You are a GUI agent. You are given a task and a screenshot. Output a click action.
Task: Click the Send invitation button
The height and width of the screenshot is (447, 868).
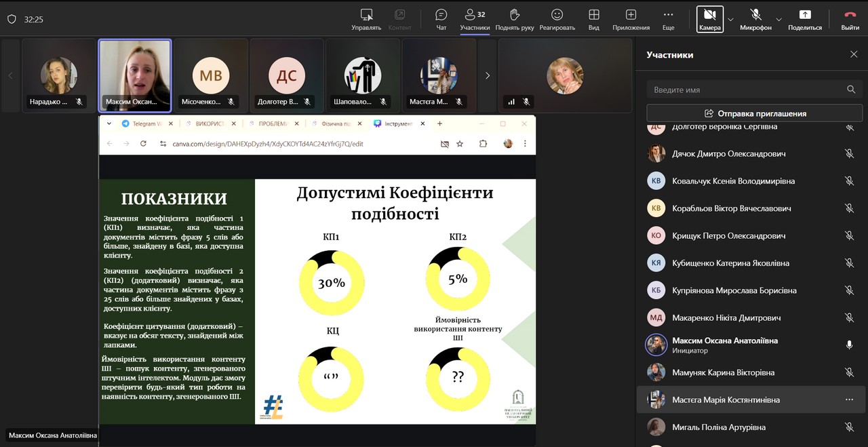pos(754,113)
